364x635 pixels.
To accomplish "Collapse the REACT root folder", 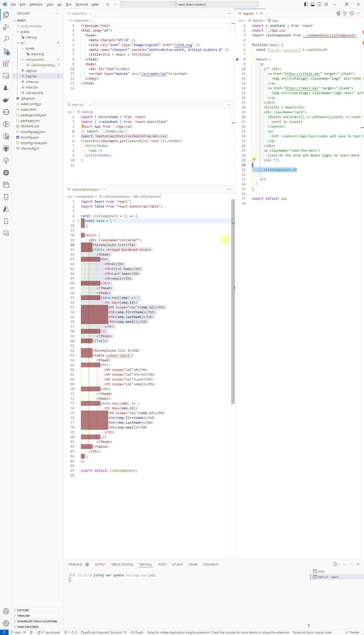I will (x=15, y=20).
